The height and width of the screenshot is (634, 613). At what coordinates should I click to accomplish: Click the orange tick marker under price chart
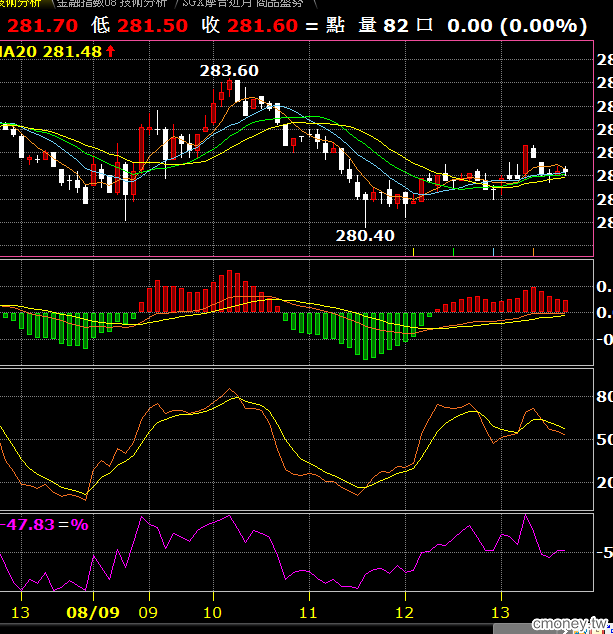pyautogui.click(x=533, y=252)
